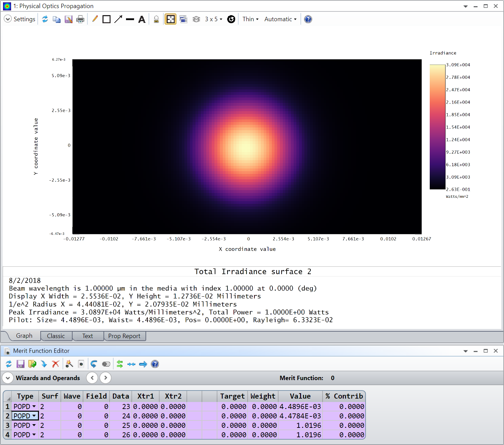Open POP window options dropdown arrow
This screenshot has width=504, height=445.
coord(465,6)
